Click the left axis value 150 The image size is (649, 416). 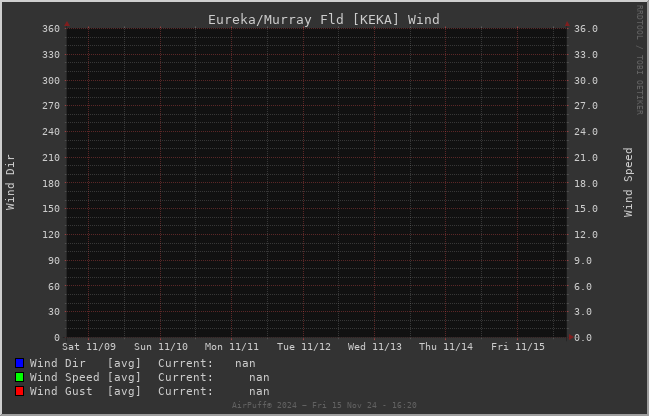point(51,209)
